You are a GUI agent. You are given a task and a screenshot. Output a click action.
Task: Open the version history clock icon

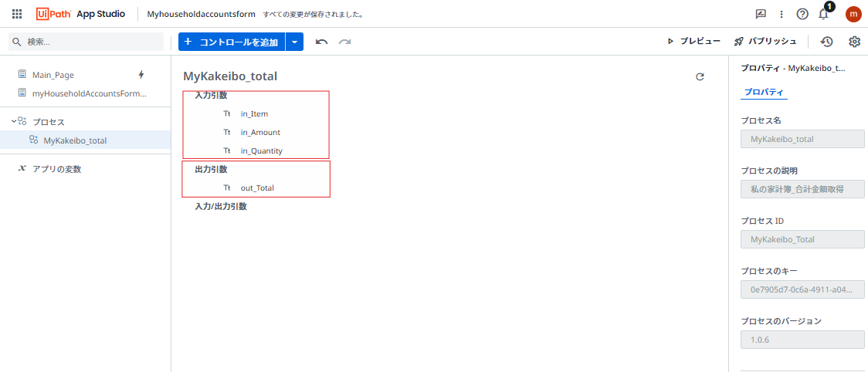click(826, 42)
